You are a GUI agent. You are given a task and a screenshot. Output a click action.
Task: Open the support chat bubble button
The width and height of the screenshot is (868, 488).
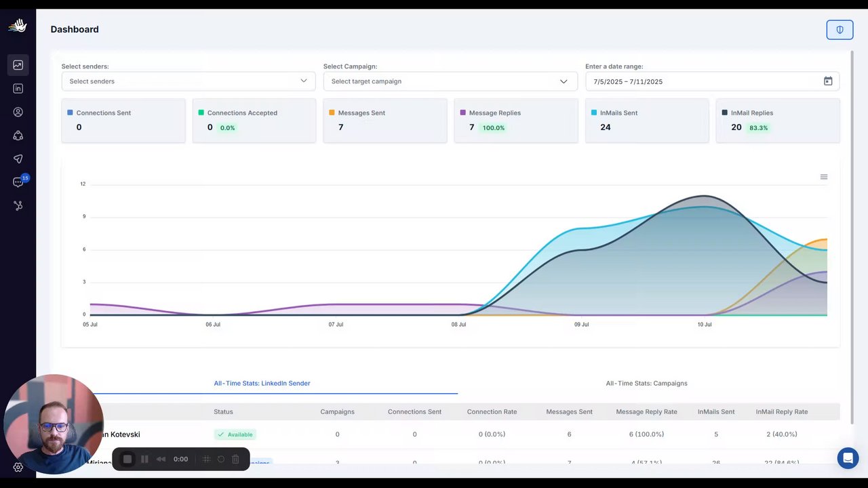click(x=848, y=457)
